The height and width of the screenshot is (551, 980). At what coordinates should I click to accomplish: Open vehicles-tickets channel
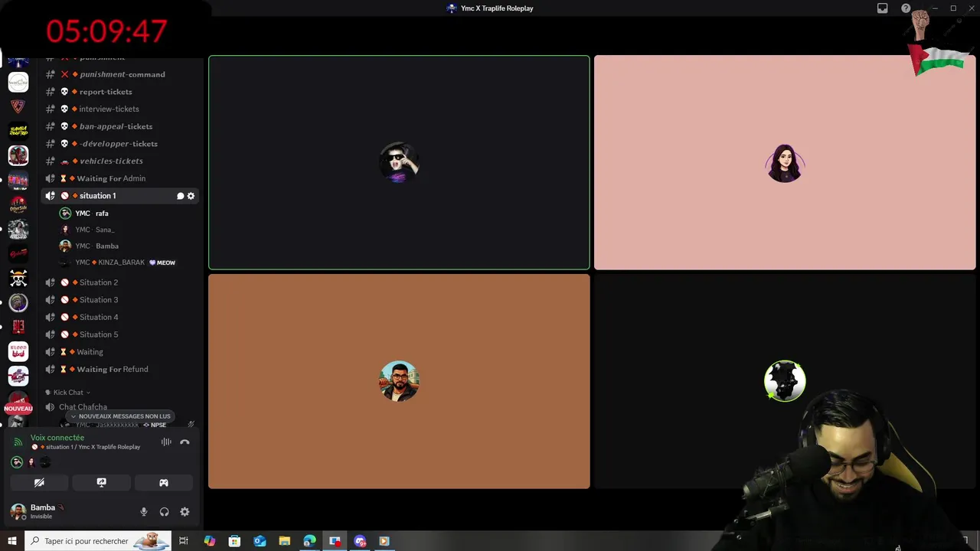[x=121, y=161]
